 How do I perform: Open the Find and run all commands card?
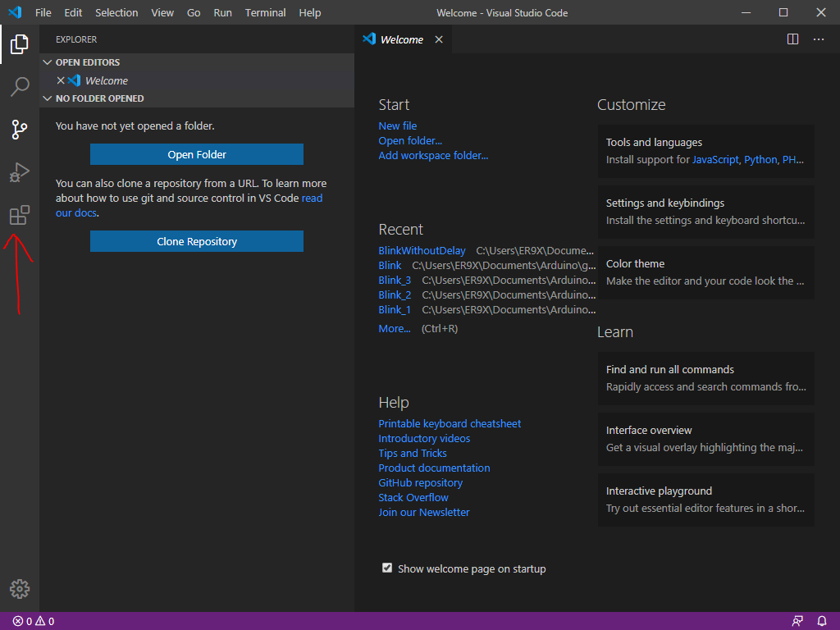coord(706,378)
